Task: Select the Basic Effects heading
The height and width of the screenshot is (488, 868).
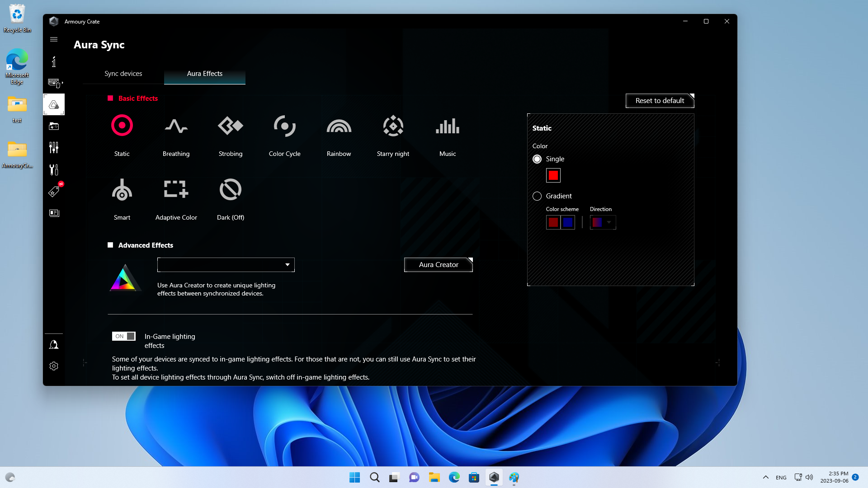Action: pos(138,99)
